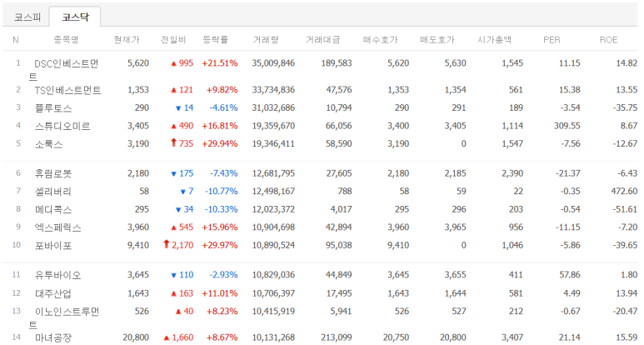Click the ROE value -51.61
Image resolution: width=644 pixels, height=345 pixels.
point(626,209)
